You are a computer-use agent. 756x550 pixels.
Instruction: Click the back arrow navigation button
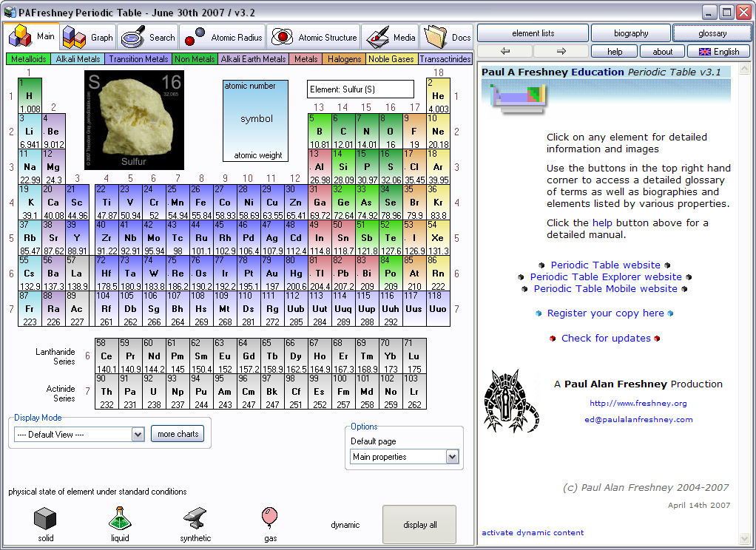(x=505, y=51)
